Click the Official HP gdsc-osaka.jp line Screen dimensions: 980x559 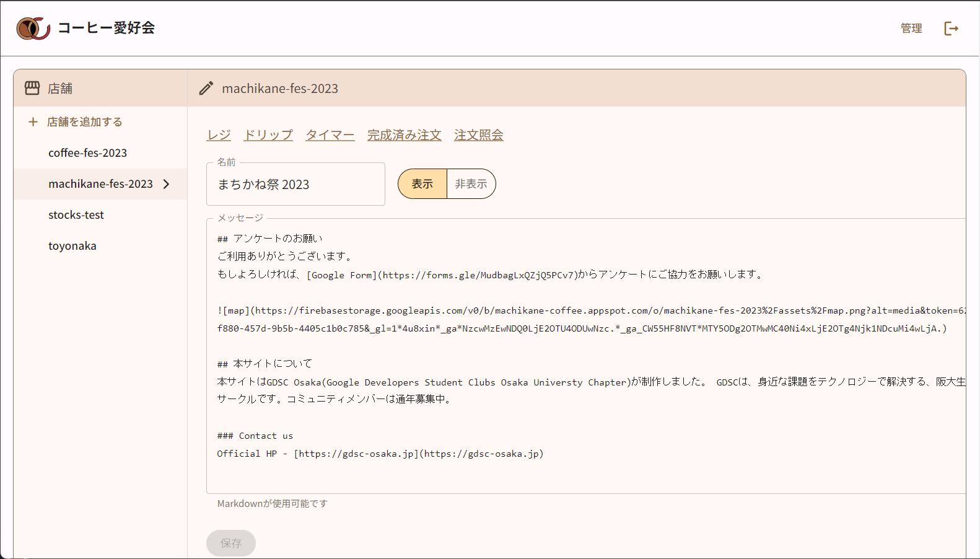point(380,454)
